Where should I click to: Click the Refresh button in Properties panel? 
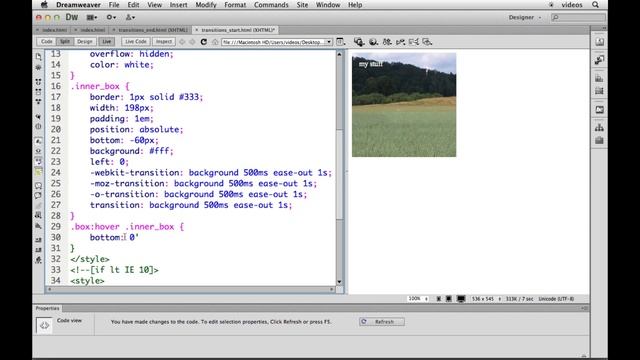point(382,322)
